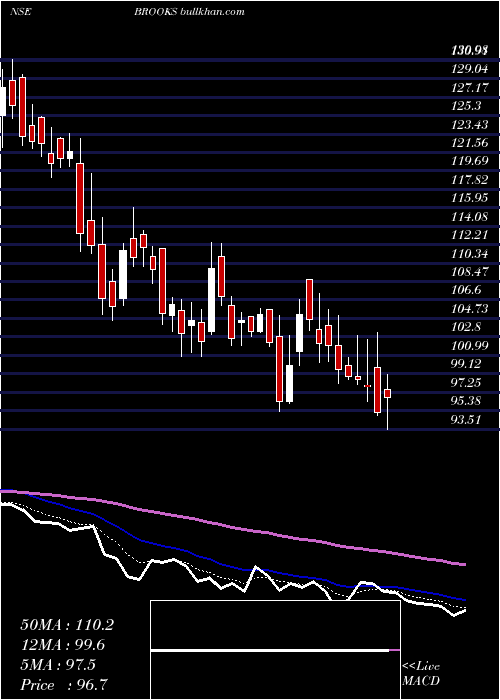Select the 108.47 price axis label
This screenshot has width=500, height=700.
(470, 271)
